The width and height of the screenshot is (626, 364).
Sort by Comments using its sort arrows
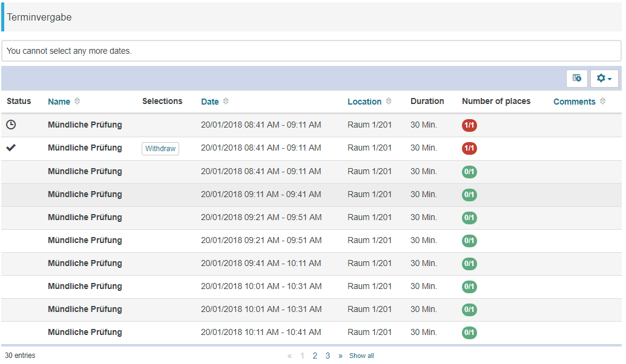[x=602, y=102]
